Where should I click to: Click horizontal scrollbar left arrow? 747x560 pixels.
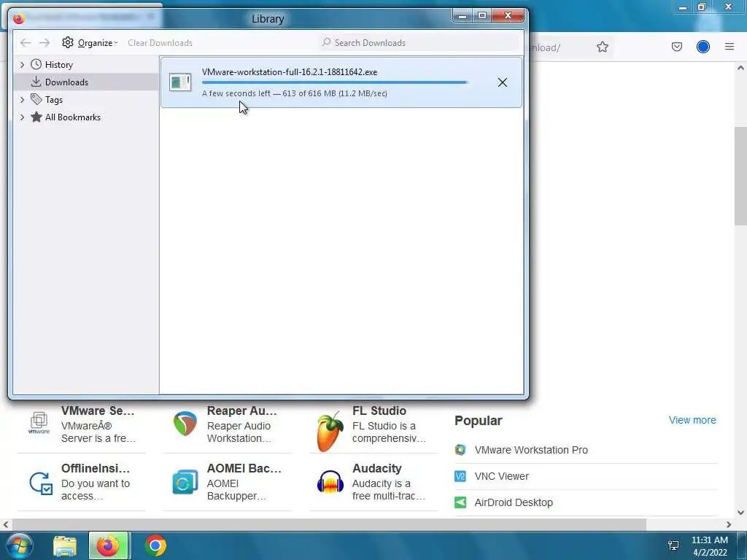[6, 524]
